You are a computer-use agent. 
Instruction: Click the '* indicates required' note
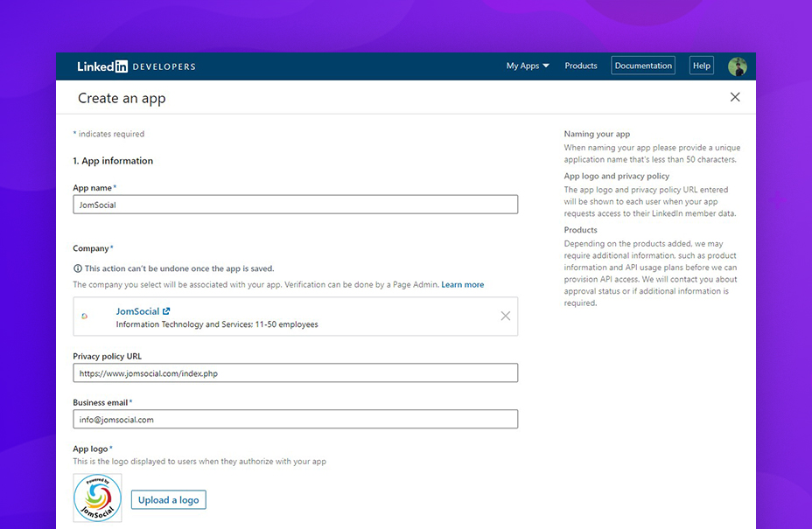pyautogui.click(x=108, y=134)
